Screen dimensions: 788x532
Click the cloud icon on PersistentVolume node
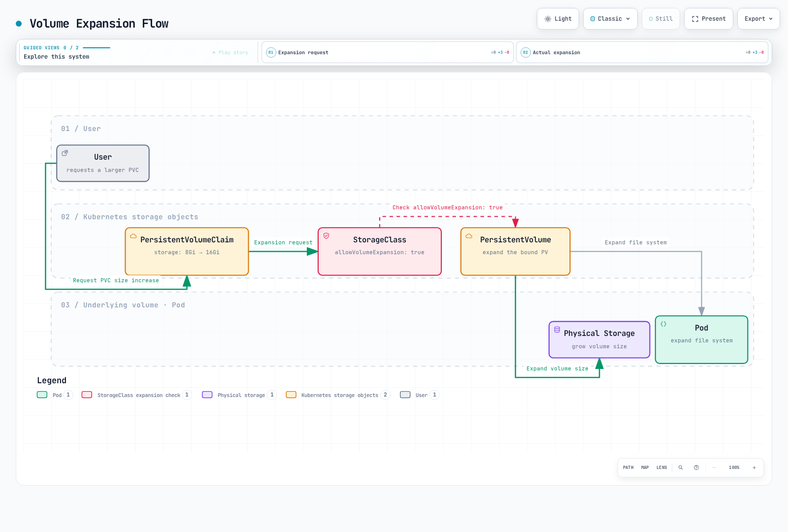coord(469,236)
